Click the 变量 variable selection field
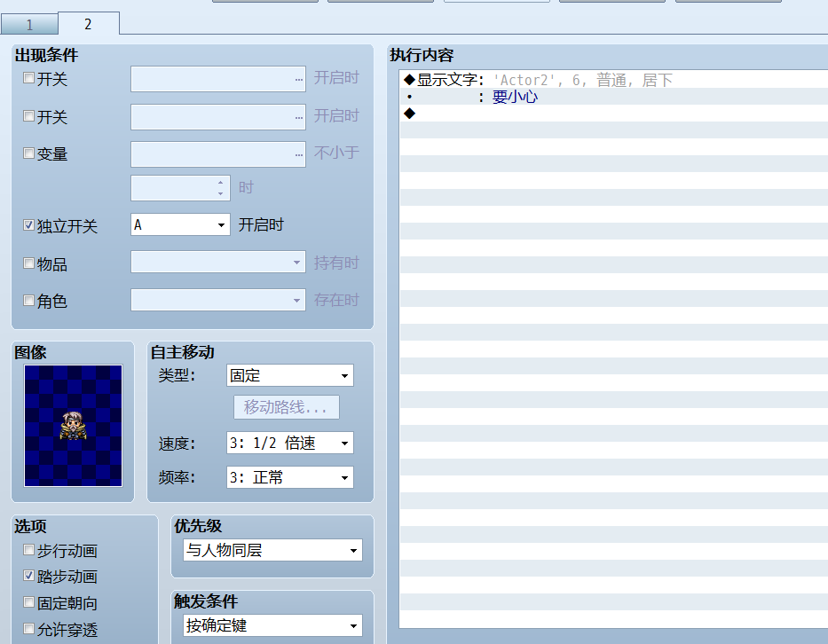This screenshot has width=828, height=644. (218, 154)
